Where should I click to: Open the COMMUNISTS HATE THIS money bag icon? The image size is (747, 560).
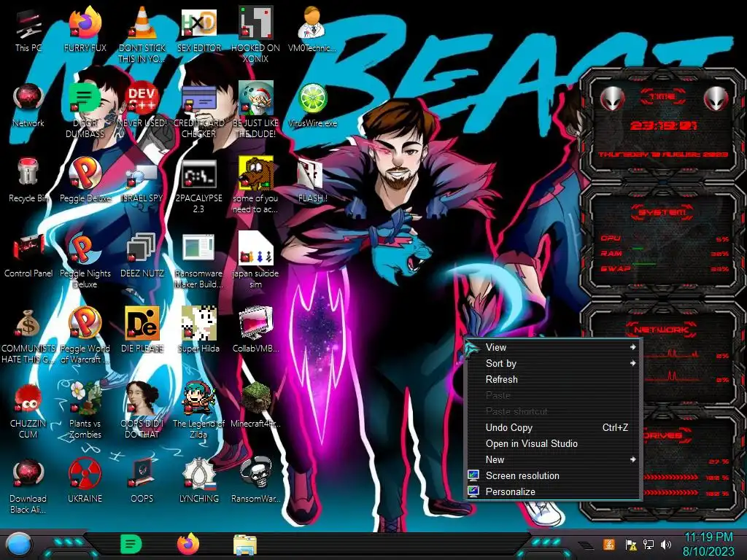pos(28,335)
